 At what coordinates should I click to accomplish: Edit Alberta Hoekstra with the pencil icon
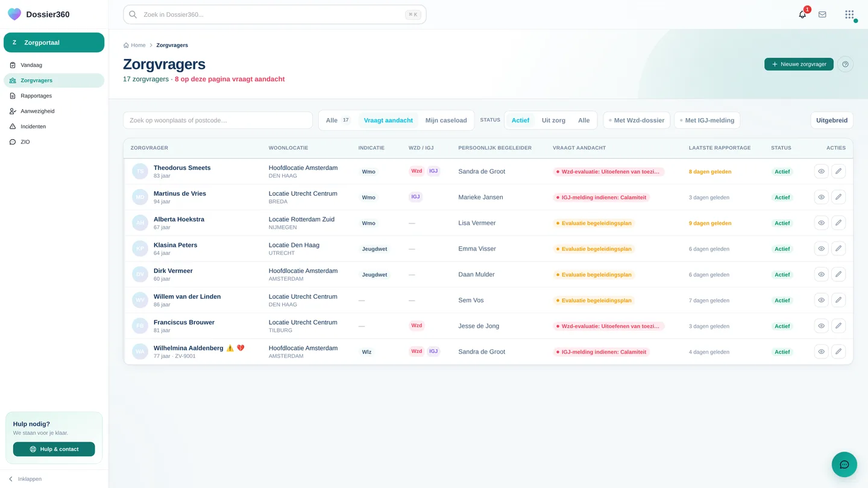tap(838, 223)
